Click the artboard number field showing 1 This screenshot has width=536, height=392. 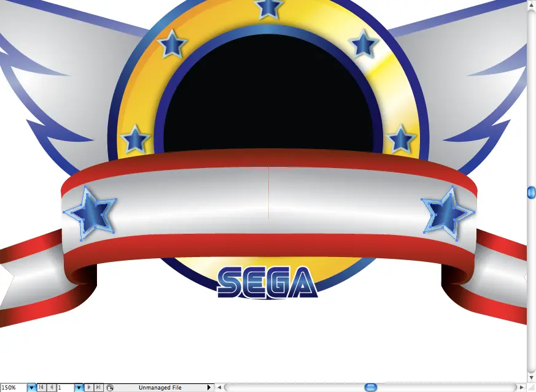click(x=66, y=388)
